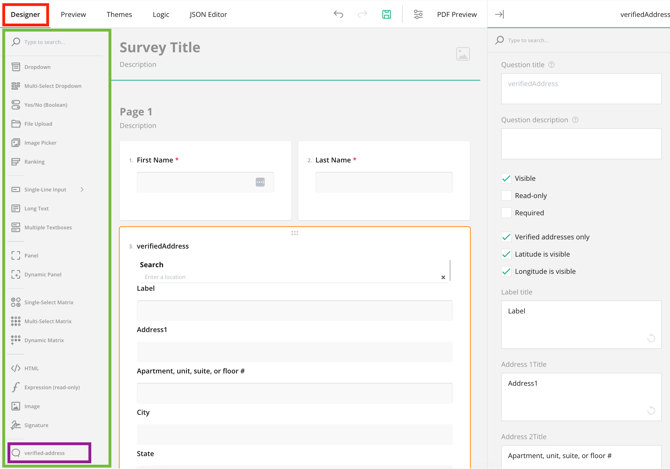Add the verified-address toolbox item
Viewport: 670px width, 469px height.
click(44, 453)
